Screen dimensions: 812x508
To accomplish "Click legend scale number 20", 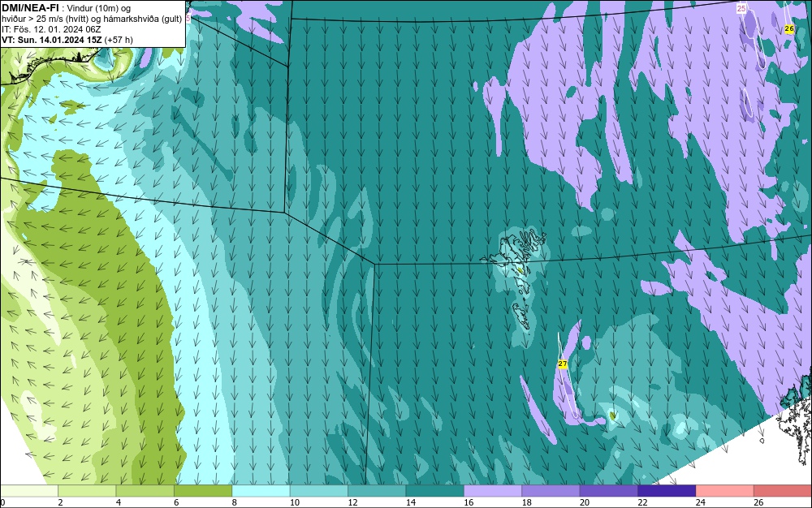I will tap(584, 502).
